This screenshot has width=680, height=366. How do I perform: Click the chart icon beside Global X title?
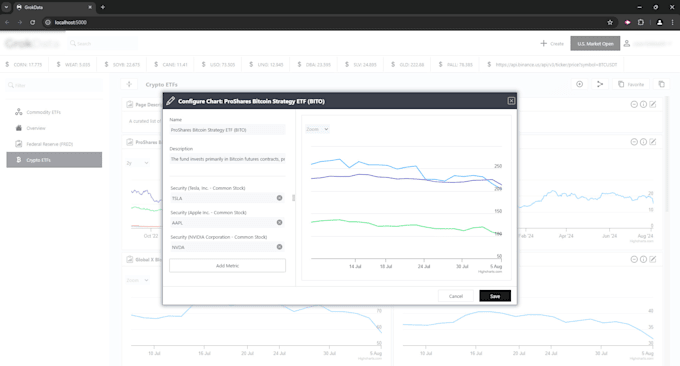point(129,259)
